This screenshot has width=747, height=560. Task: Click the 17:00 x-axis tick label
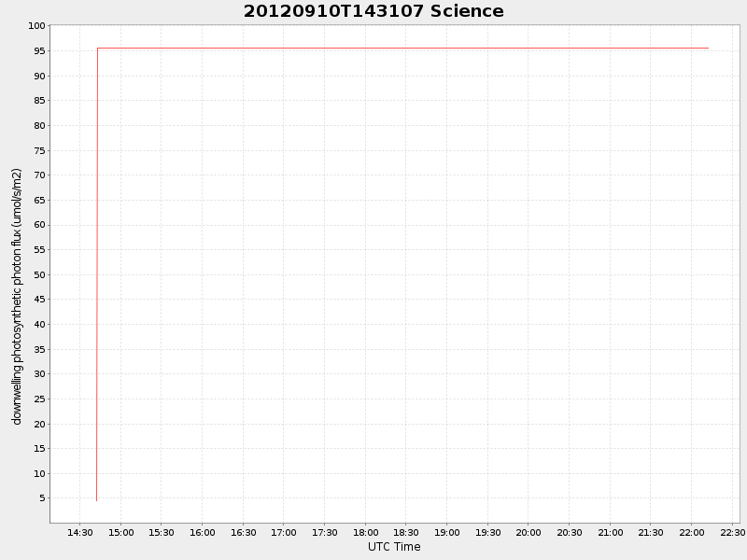point(284,532)
